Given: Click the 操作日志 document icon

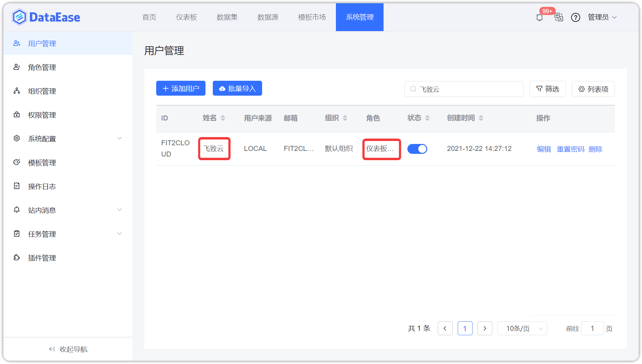Looking at the screenshot, I should tap(17, 186).
